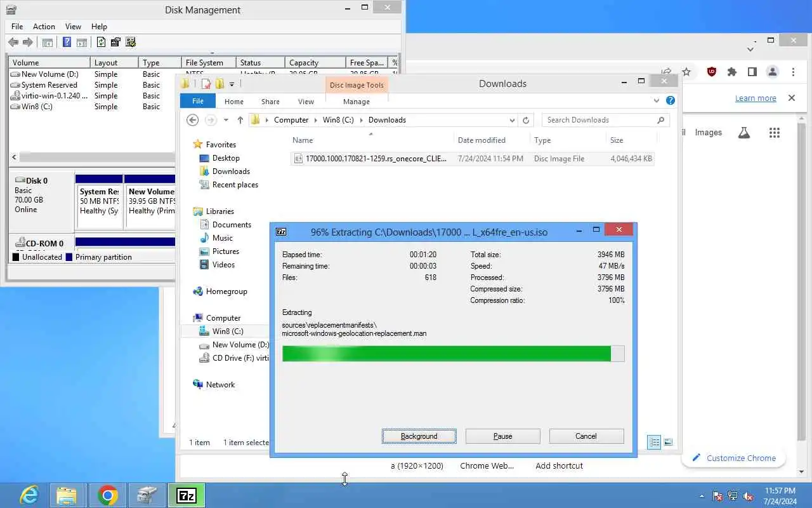Switch to Chrome from the taskbar
Viewport: 812px width, 508px height.
(x=107, y=495)
